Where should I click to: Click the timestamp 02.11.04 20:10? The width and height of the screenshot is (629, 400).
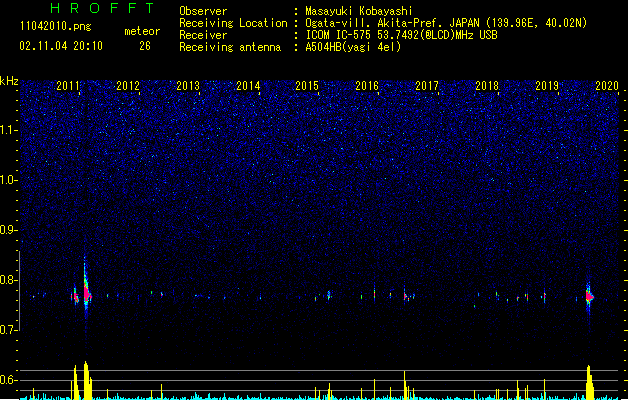61,46
